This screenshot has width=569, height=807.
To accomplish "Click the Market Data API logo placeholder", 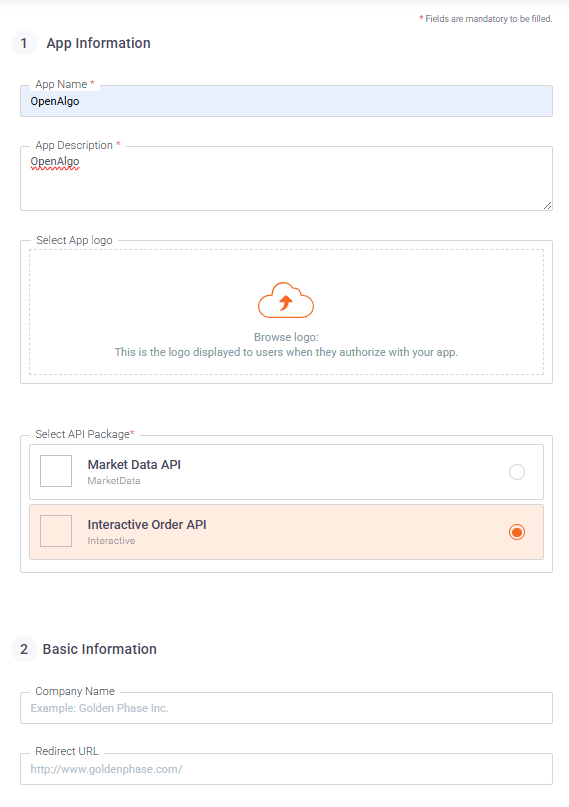I will (x=56, y=471).
